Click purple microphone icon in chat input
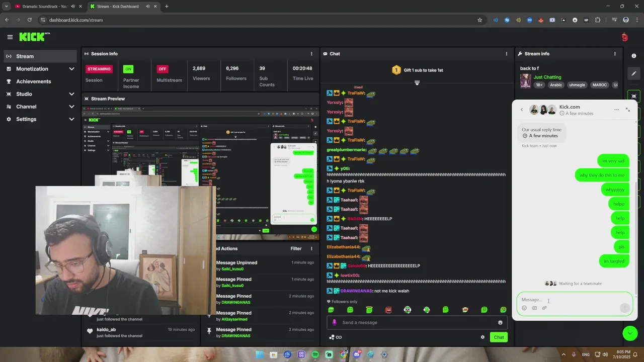This screenshot has width=644, height=362. (x=334, y=323)
